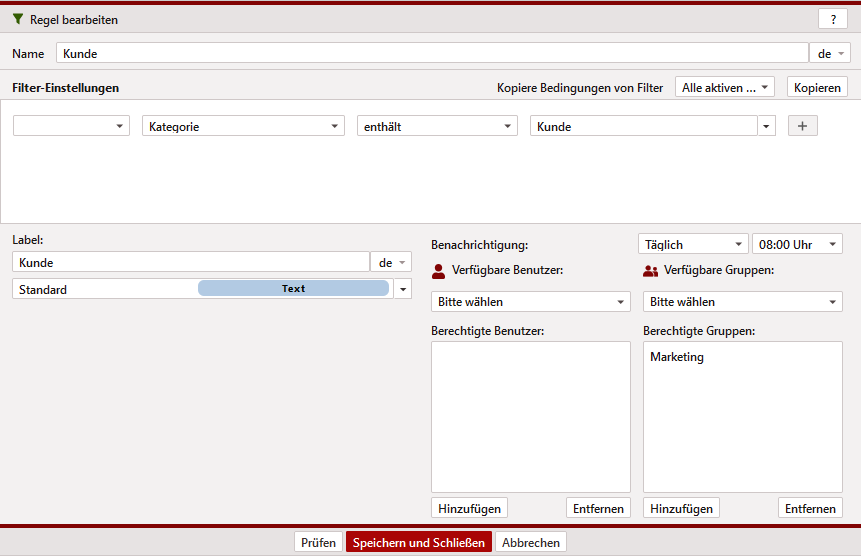
Task: Add a new filter condition with plus
Action: click(802, 126)
